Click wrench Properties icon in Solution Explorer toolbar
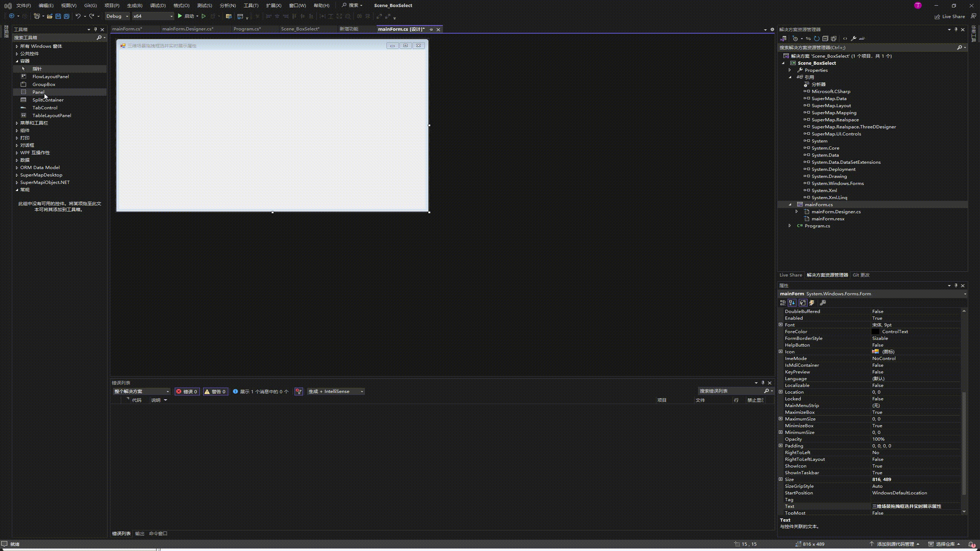 853,39
